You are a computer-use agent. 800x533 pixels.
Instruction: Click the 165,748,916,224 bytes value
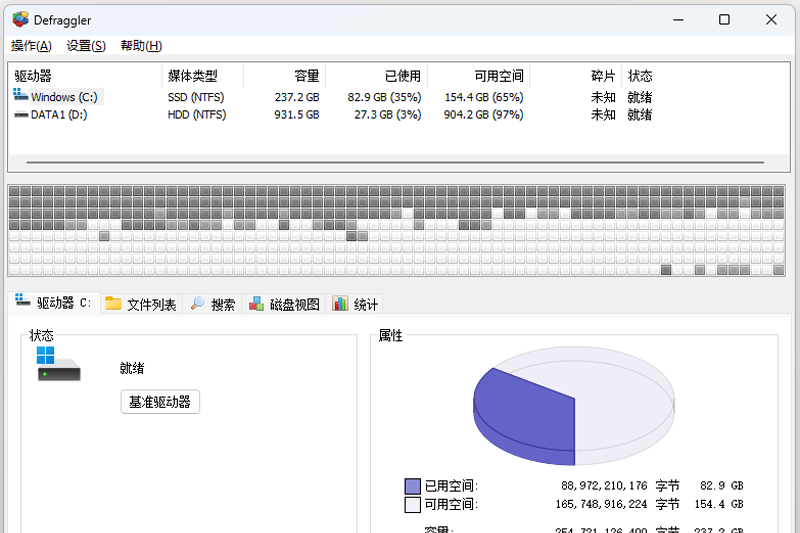coord(602,504)
